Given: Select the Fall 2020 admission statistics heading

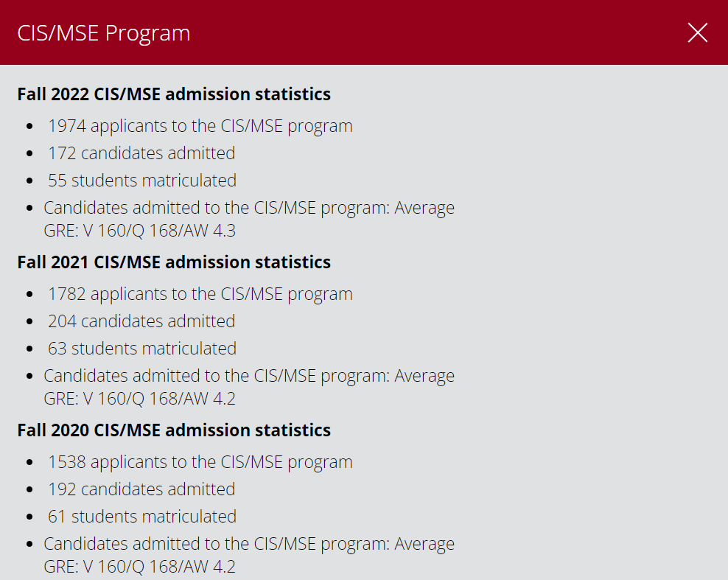Looking at the screenshot, I should pyautogui.click(x=174, y=430).
